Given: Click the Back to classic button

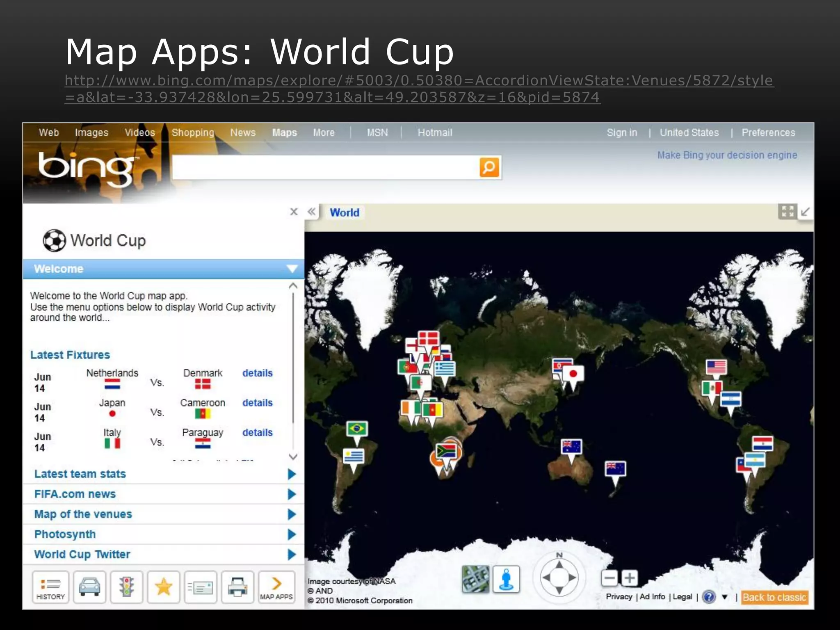Looking at the screenshot, I should click(774, 597).
